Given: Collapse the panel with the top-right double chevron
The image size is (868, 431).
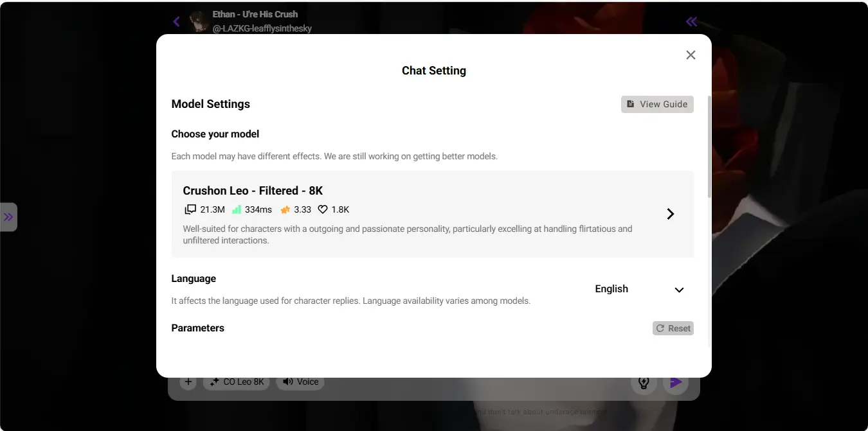Looking at the screenshot, I should point(691,22).
